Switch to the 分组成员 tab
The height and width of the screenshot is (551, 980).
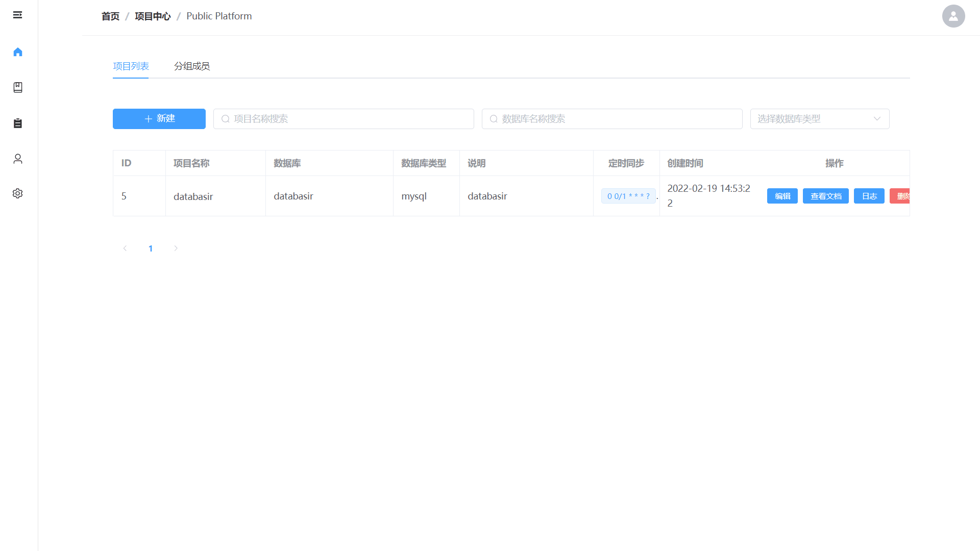pyautogui.click(x=192, y=66)
